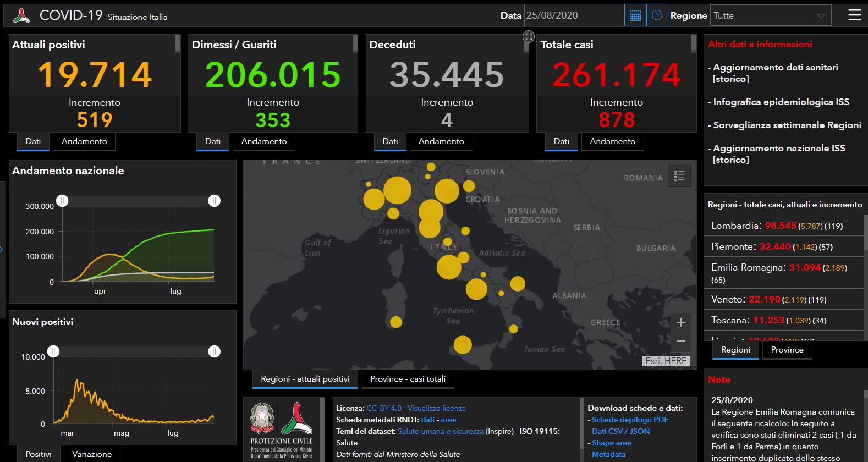The width and height of the screenshot is (868, 462).
Task: Switch to Andamento tab under Attuali positivi
Action: [84, 141]
